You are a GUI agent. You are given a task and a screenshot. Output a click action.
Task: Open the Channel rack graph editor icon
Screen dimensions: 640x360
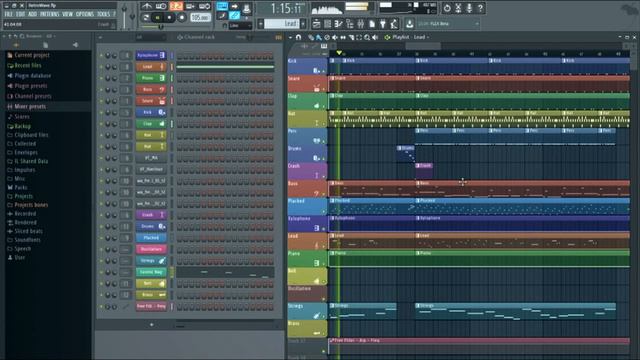(279, 37)
